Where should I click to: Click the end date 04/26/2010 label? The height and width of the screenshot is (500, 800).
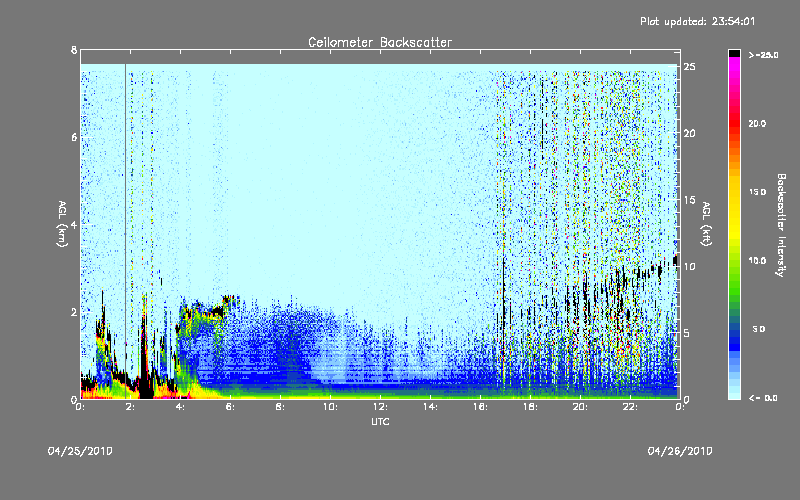coord(680,451)
